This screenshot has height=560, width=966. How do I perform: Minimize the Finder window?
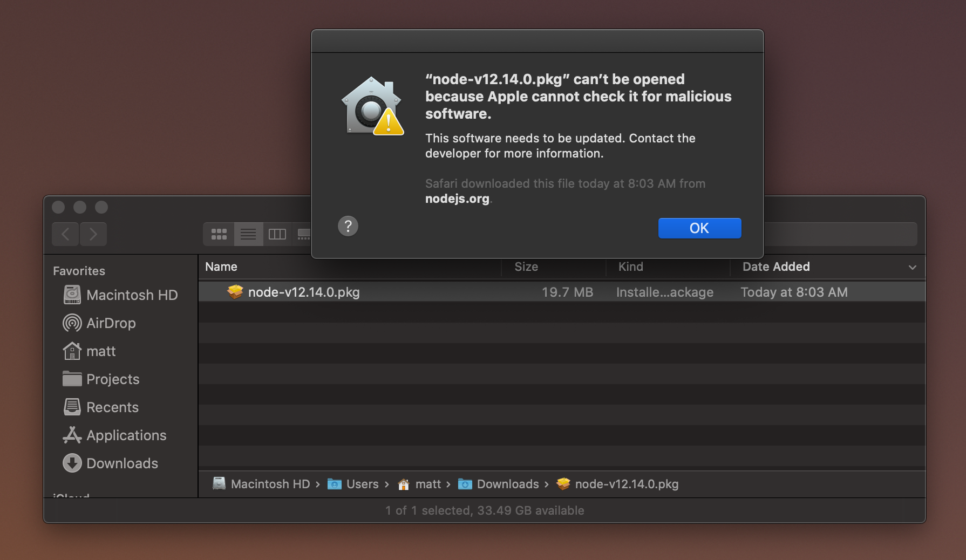(x=80, y=207)
